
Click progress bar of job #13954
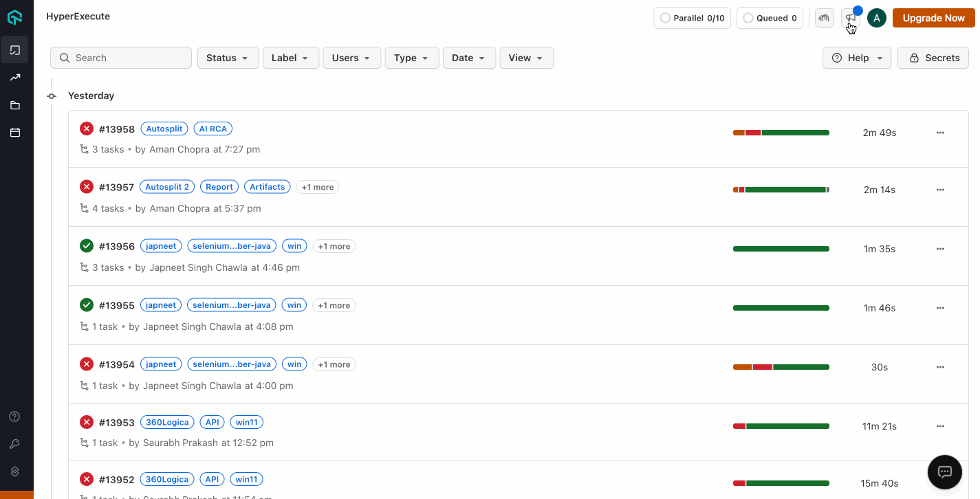781,367
